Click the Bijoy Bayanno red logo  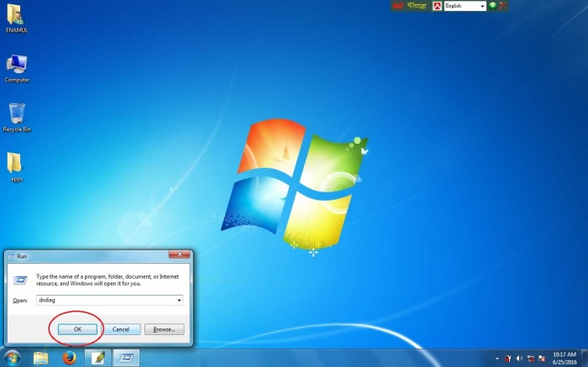398,6
